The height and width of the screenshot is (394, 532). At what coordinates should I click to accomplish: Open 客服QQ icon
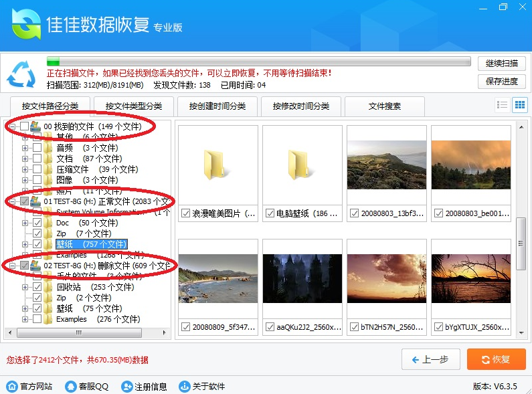[x=70, y=386]
